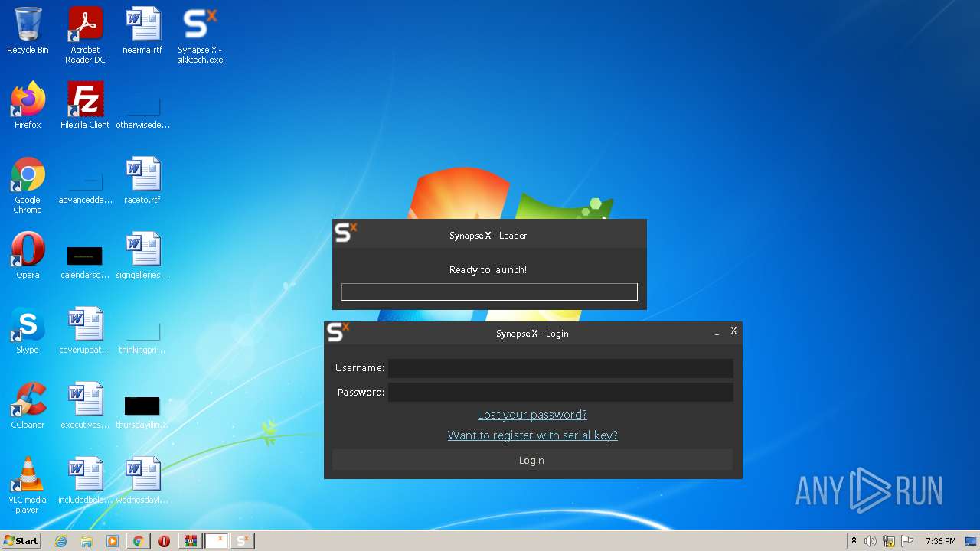Screen dimensions: 980x551
Task: Click the Synapse X Loader progress bar
Action: [x=489, y=292]
